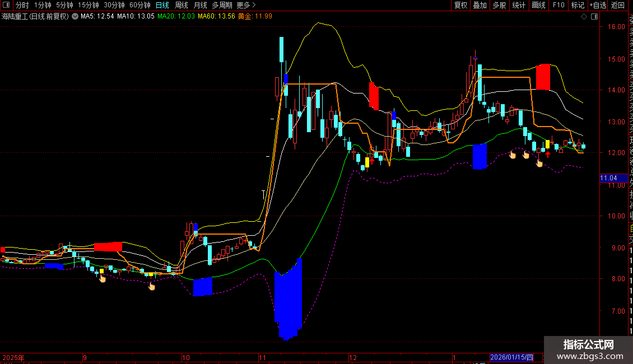Click the green MA20: 12.03 value
The width and height of the screenshot is (633, 364).
pyautogui.click(x=176, y=16)
